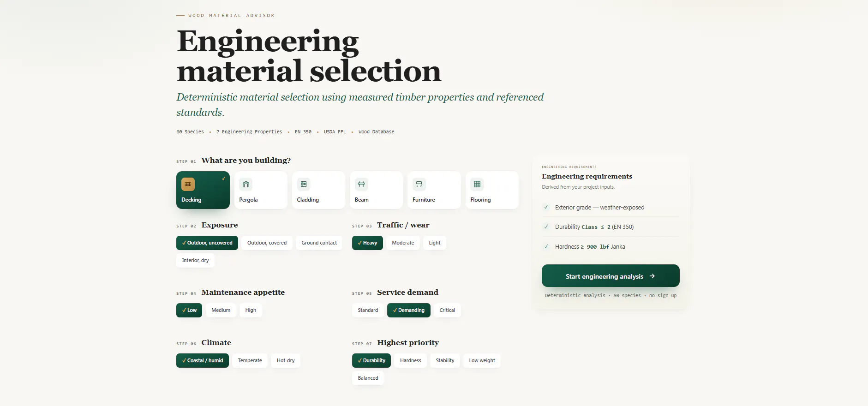Click '7 Engineering Properties' text
This screenshot has height=406, width=868.
click(x=249, y=132)
